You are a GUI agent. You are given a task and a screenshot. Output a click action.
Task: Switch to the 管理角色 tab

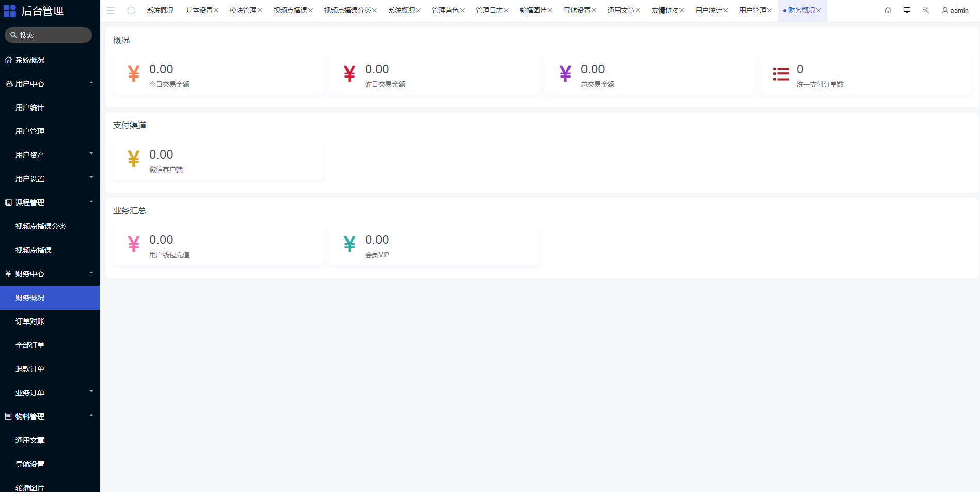click(x=445, y=10)
